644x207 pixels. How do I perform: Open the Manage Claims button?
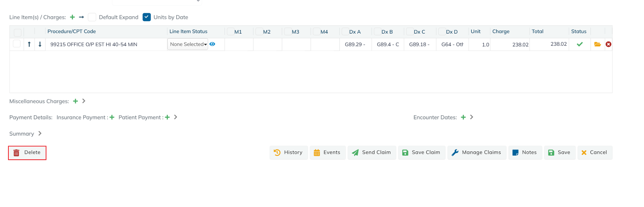click(477, 153)
